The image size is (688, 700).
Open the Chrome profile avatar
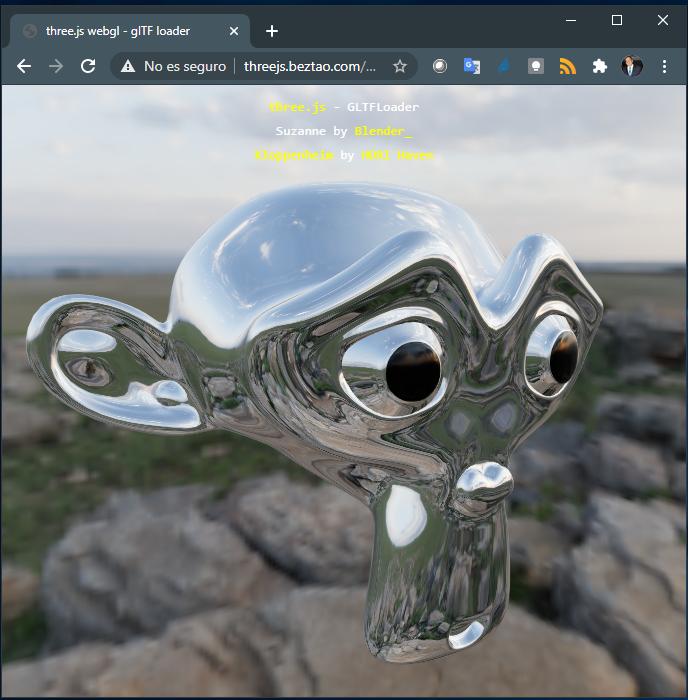(x=632, y=66)
